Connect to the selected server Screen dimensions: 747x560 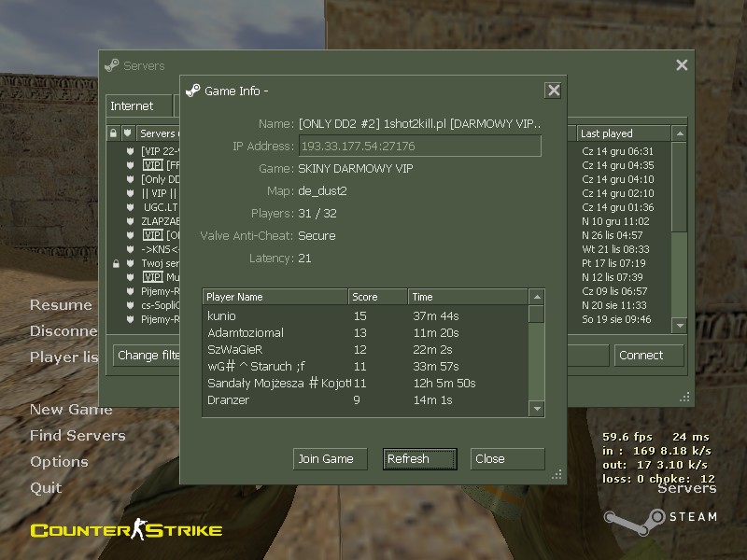click(x=649, y=356)
